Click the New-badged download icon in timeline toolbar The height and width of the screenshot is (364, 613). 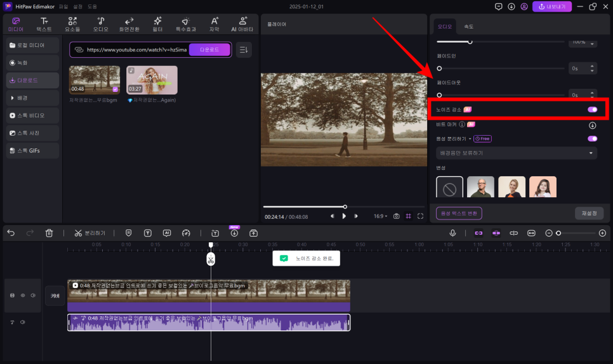click(234, 233)
